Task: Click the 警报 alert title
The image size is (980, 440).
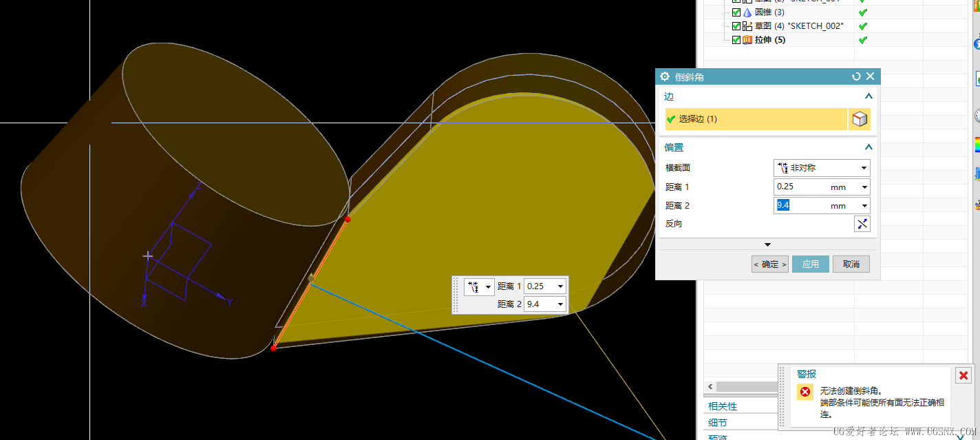Action: [x=807, y=374]
